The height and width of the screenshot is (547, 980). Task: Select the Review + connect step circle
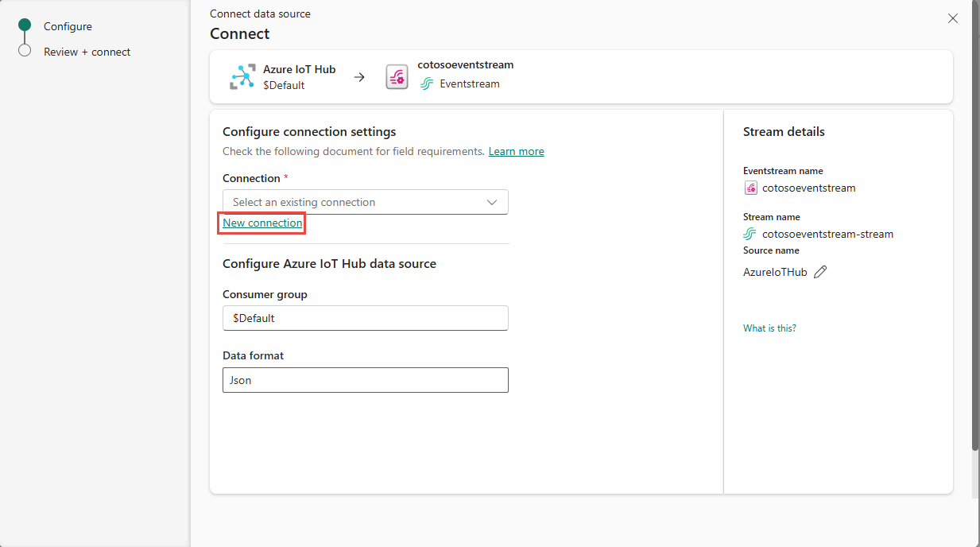coord(25,51)
